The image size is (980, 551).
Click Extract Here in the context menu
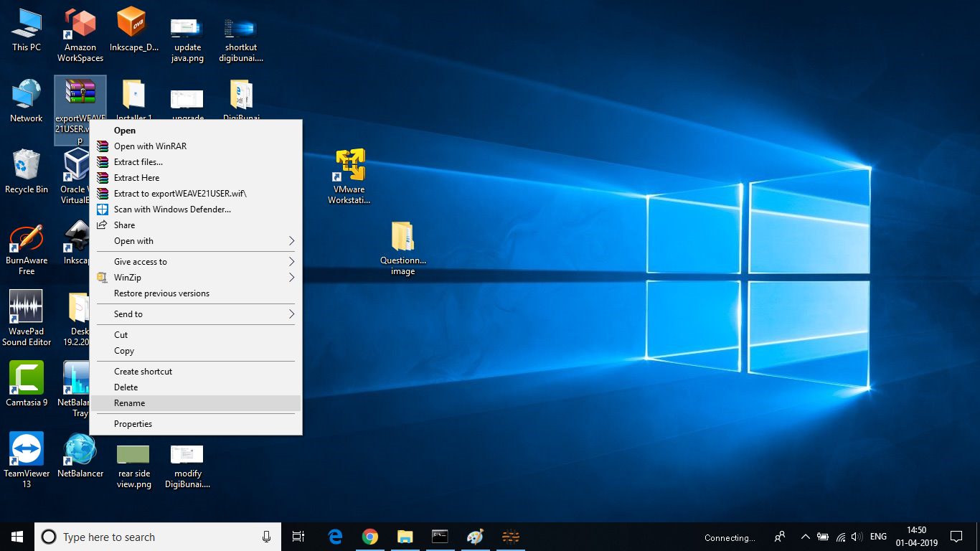click(x=137, y=178)
